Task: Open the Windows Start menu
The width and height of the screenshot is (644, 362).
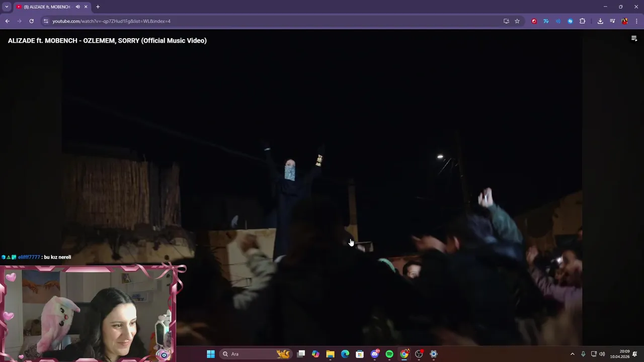Action: coord(211,354)
